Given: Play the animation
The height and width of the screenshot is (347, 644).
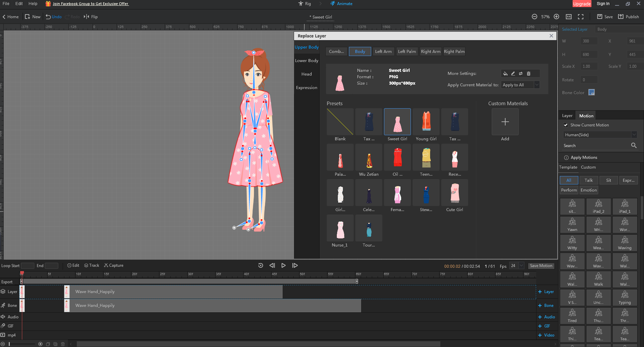Looking at the screenshot, I should tap(284, 265).
